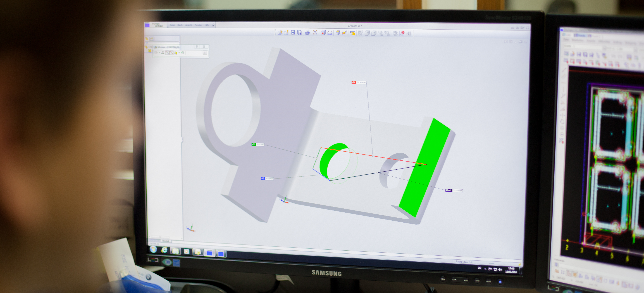The image size is (644, 293).
Task: Click the Save All stacked floppy icon
Action: tap(299, 32)
